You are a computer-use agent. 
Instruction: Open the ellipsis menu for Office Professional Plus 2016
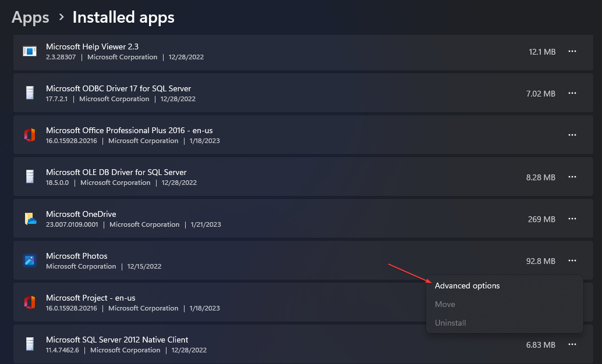tap(572, 135)
